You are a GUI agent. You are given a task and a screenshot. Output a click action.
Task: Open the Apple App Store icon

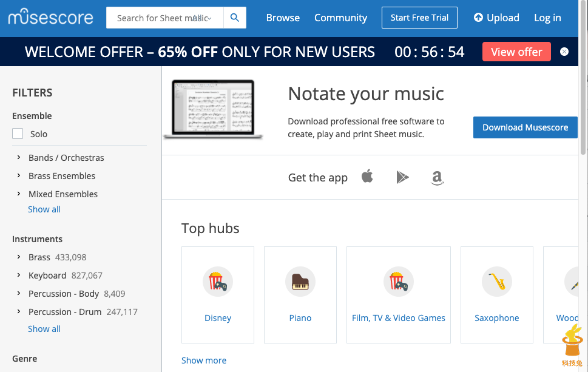(368, 177)
